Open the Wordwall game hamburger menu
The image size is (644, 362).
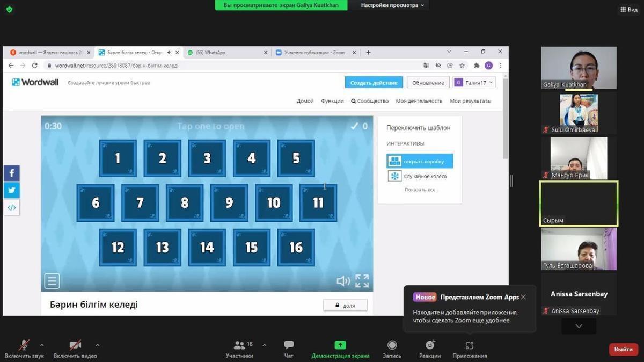tap(52, 281)
